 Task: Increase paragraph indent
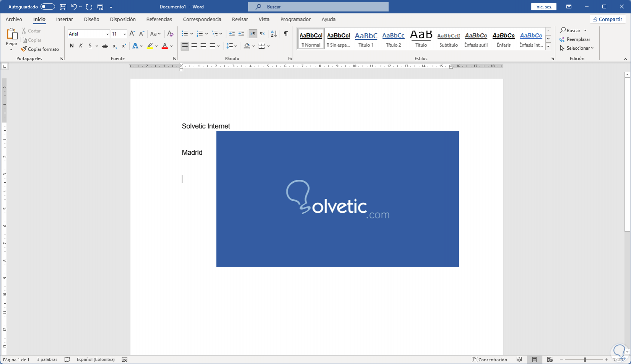click(x=241, y=34)
